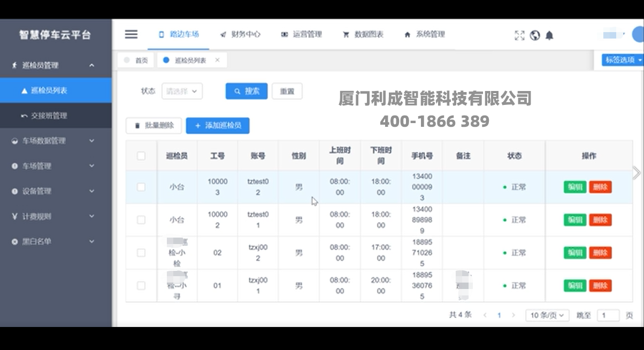Toggle the hamburger menu icon

point(131,34)
